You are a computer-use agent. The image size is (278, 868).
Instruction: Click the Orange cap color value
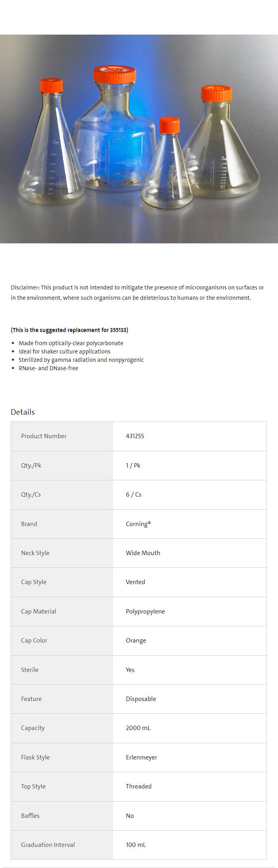click(136, 641)
